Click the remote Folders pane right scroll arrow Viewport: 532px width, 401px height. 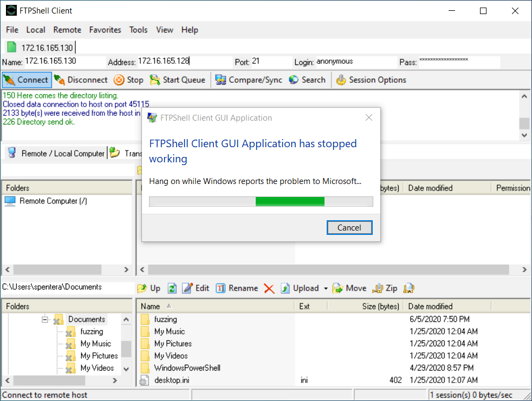click(126, 270)
